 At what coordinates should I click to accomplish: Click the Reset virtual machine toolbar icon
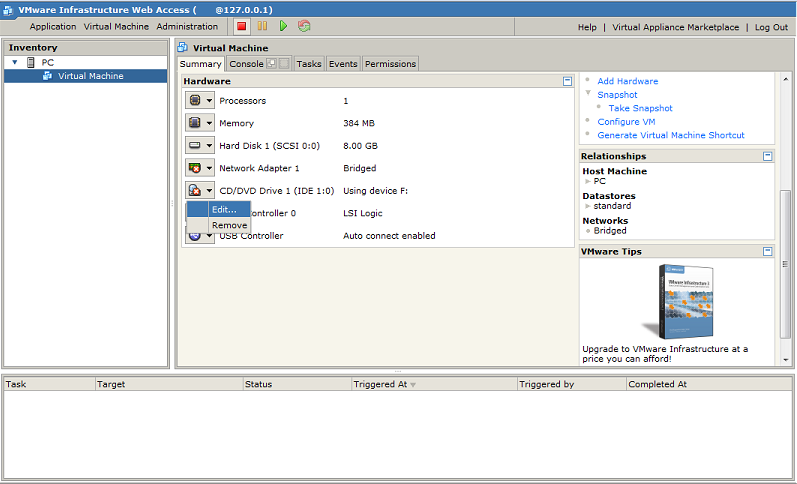pyautogui.click(x=304, y=27)
